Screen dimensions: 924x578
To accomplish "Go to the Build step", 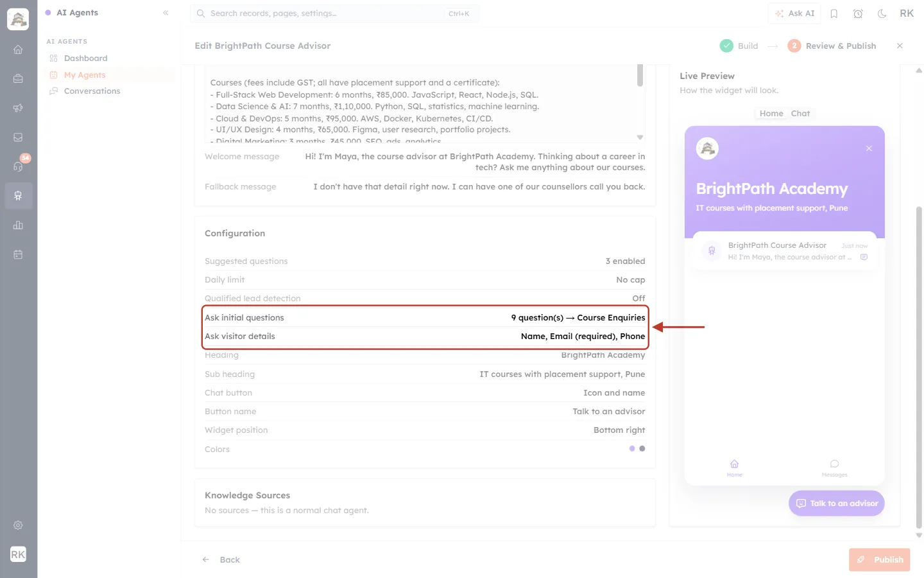I will click(739, 46).
